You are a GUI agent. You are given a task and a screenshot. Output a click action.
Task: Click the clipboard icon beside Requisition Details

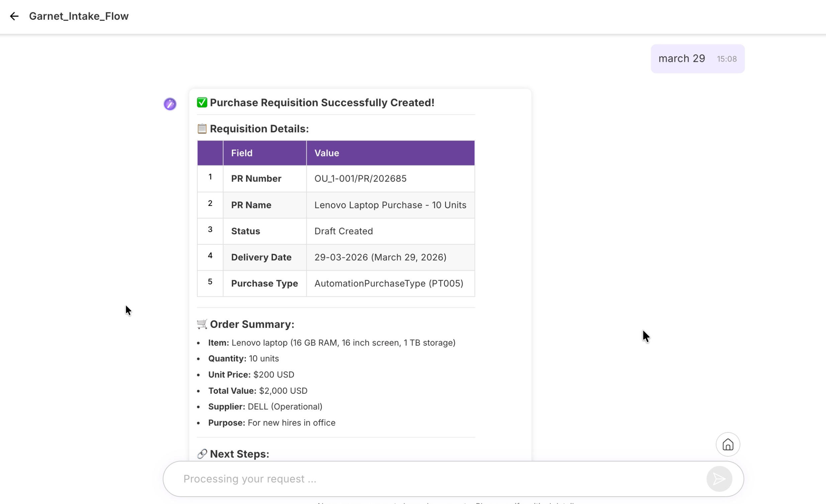click(202, 129)
